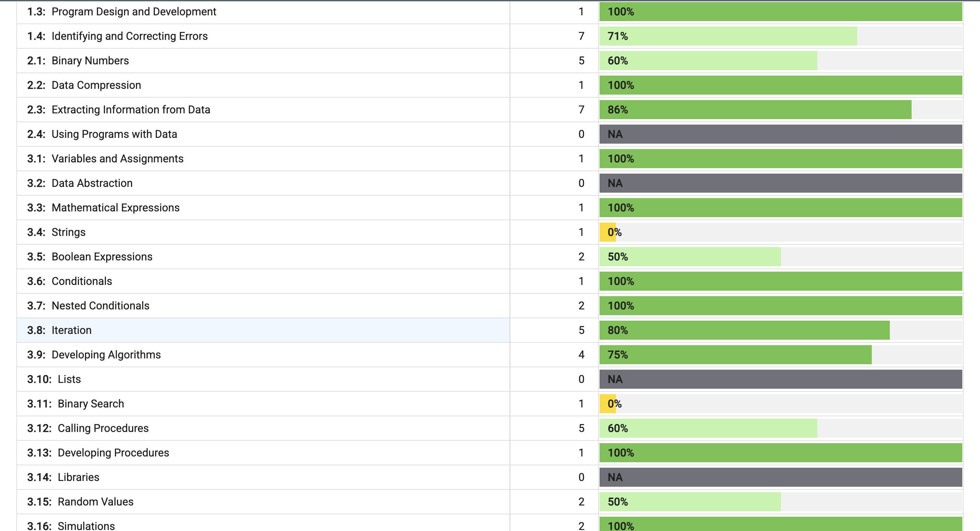Click the question count 7 for Identifying Errors
The width and height of the screenshot is (980, 531).
(581, 36)
